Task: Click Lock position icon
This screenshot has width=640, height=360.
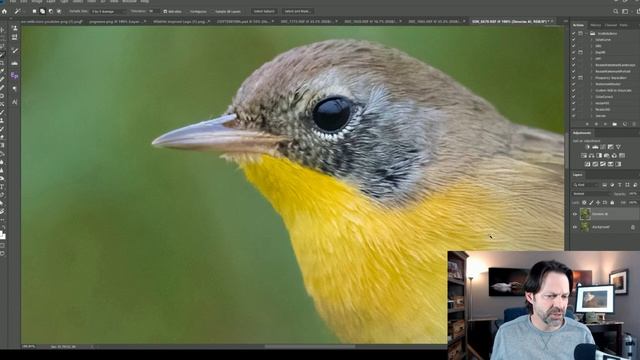Action: (598, 202)
